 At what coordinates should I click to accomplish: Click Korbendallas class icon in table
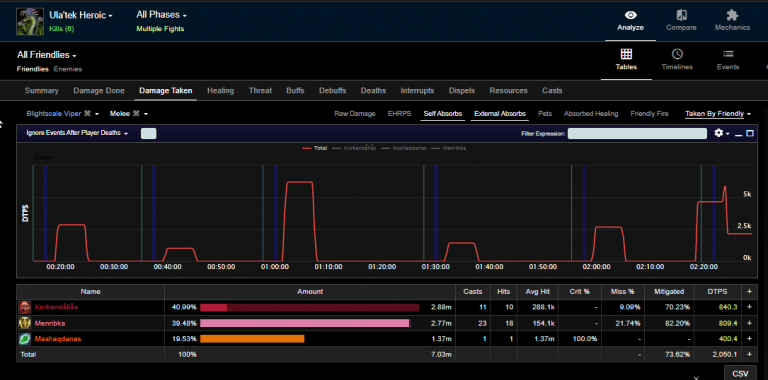coord(24,308)
